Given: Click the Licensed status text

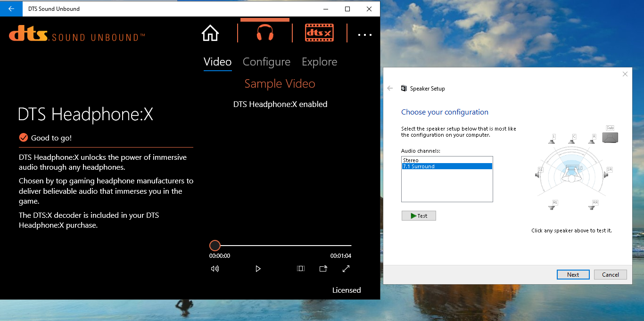Looking at the screenshot, I should click(x=347, y=290).
